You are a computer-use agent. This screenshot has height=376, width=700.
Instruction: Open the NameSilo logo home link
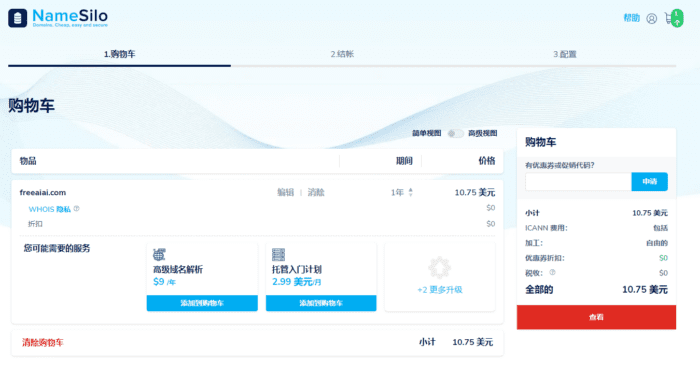pyautogui.click(x=58, y=18)
